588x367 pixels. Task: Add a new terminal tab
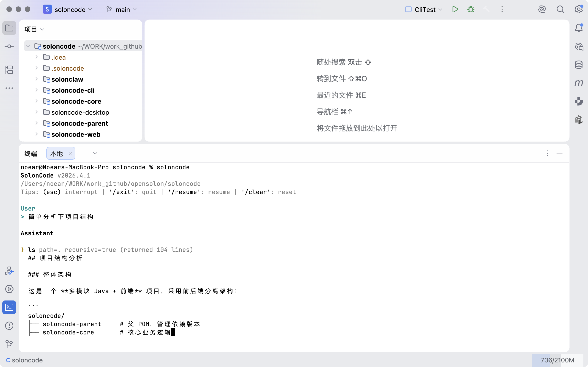tap(83, 153)
